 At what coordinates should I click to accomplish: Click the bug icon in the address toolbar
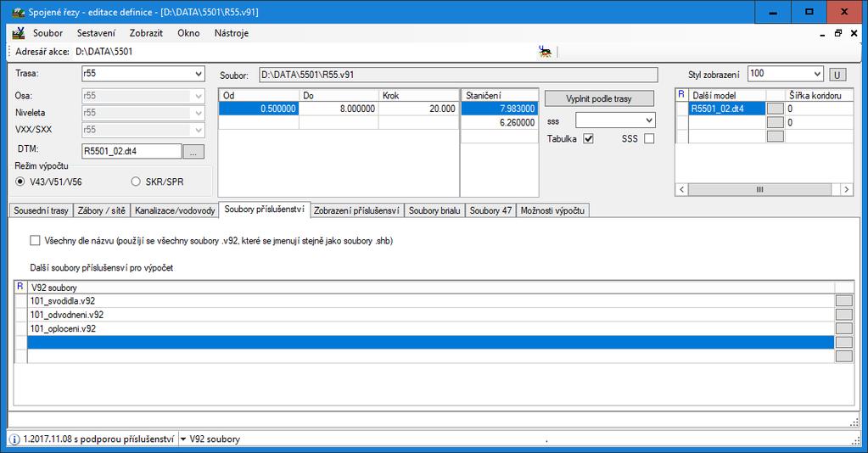pyautogui.click(x=546, y=52)
